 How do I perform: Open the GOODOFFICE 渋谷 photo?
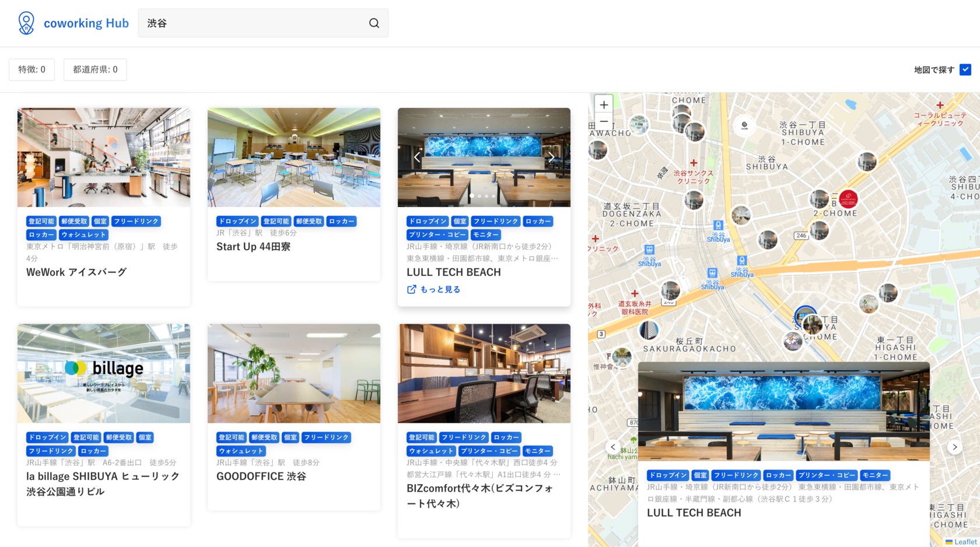294,373
